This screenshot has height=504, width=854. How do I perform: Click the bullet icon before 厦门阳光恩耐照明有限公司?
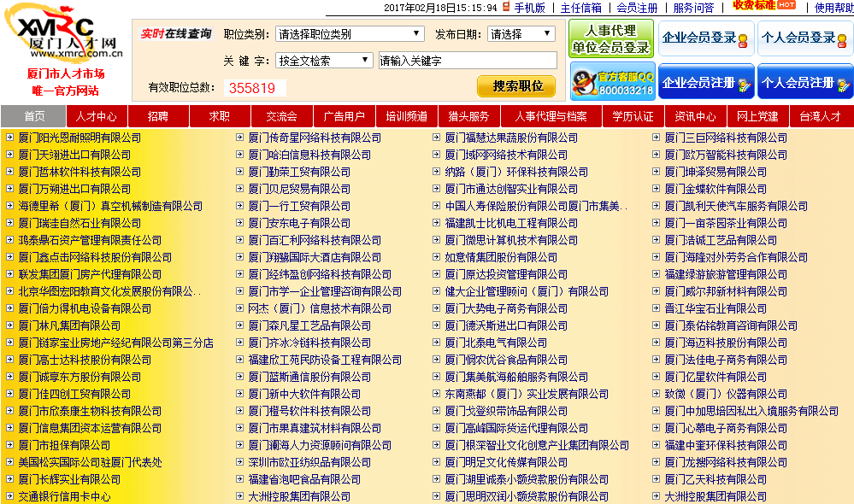(x=9, y=138)
